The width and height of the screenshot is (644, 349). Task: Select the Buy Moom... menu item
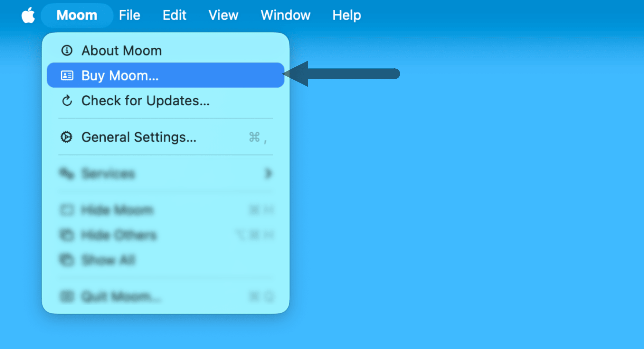[x=166, y=75]
